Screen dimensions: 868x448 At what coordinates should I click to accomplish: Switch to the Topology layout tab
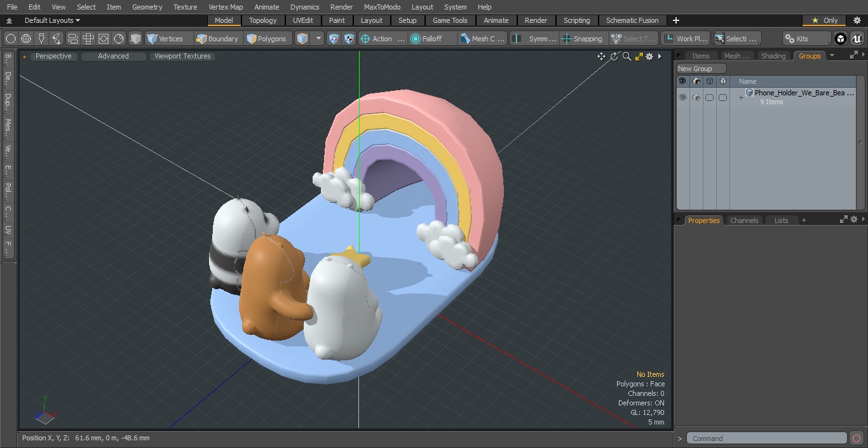(x=262, y=20)
